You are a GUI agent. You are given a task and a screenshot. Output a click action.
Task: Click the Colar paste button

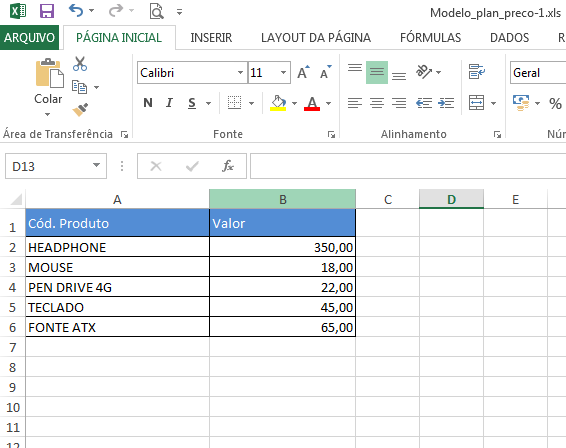48,87
